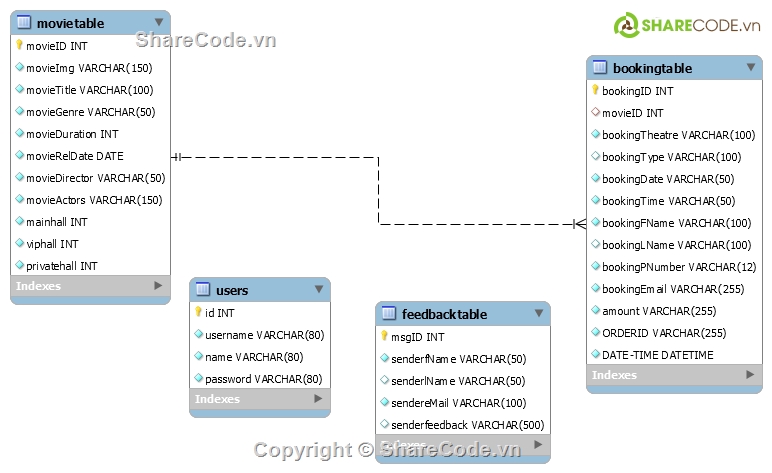
Task: Collapse the users table header arrow
Action: [318, 289]
